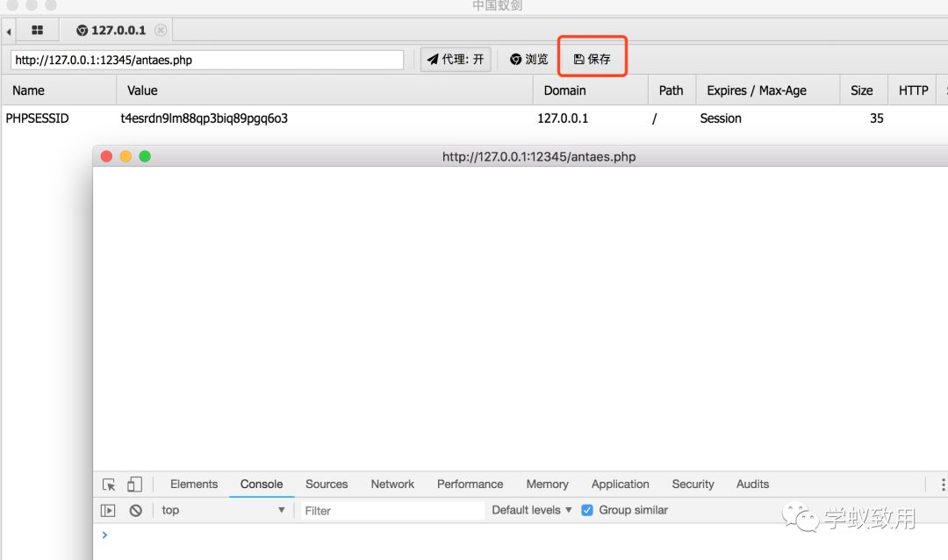Select the 127.0.0.1 domain cell

(563, 118)
